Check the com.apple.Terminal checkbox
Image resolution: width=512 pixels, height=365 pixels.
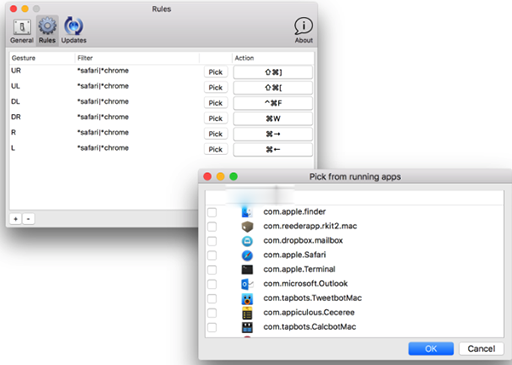click(212, 270)
